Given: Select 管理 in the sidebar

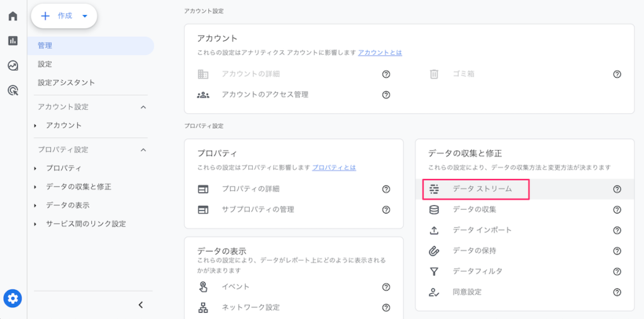Looking at the screenshot, I should [x=45, y=46].
